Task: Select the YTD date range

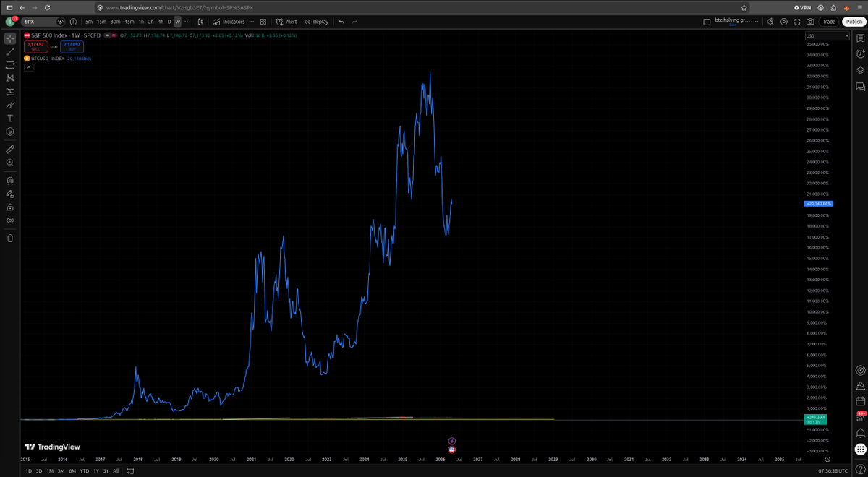Action: point(84,470)
